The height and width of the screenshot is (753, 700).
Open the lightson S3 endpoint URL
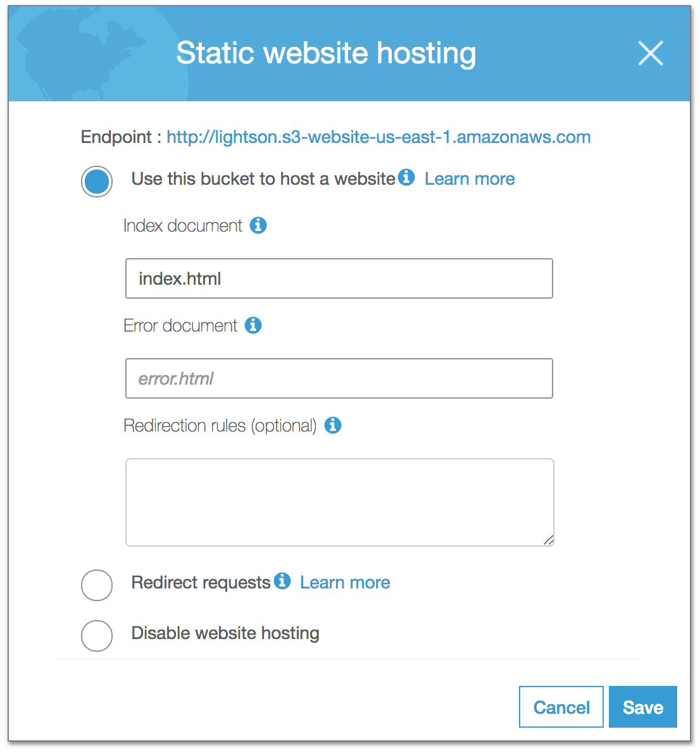coord(378,137)
